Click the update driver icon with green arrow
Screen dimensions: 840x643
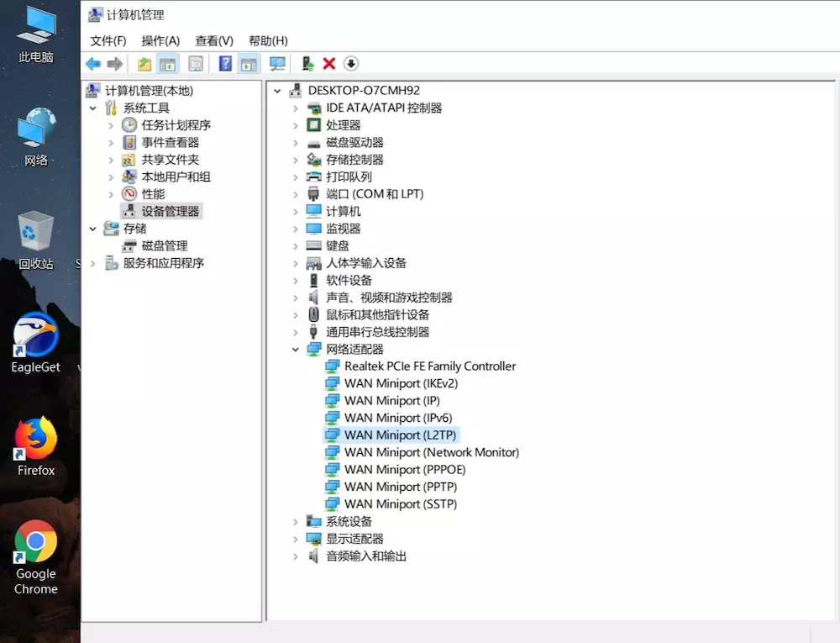(308, 64)
